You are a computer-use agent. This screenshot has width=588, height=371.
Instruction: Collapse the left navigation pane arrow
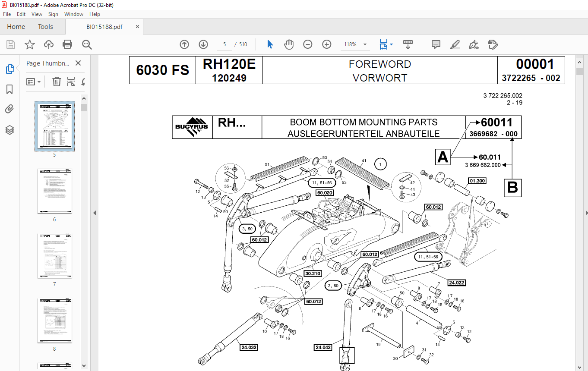[x=95, y=213]
